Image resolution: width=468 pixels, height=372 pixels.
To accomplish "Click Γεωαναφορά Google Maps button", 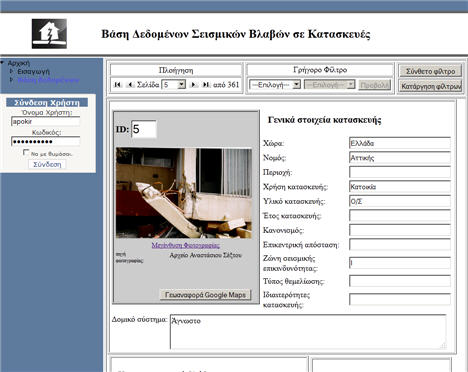I will [205, 295].
